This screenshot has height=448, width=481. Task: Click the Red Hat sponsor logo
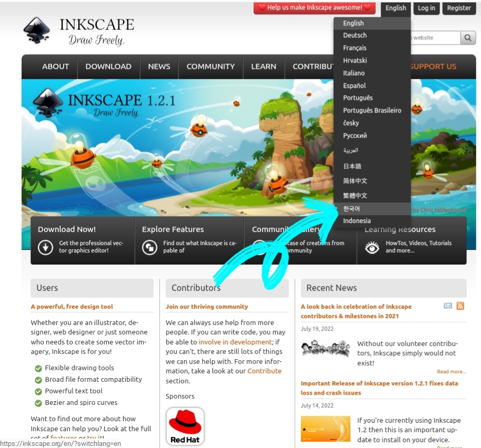coord(185,426)
